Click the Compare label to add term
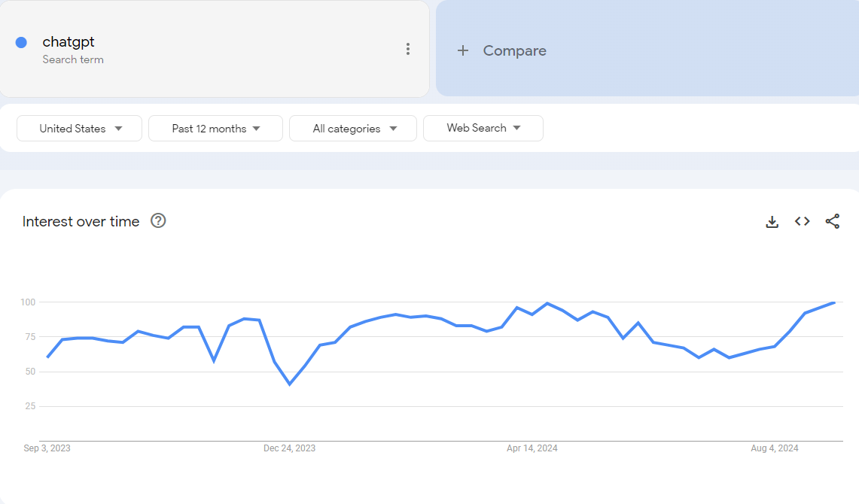This screenshot has height=504, width=859. coord(514,50)
